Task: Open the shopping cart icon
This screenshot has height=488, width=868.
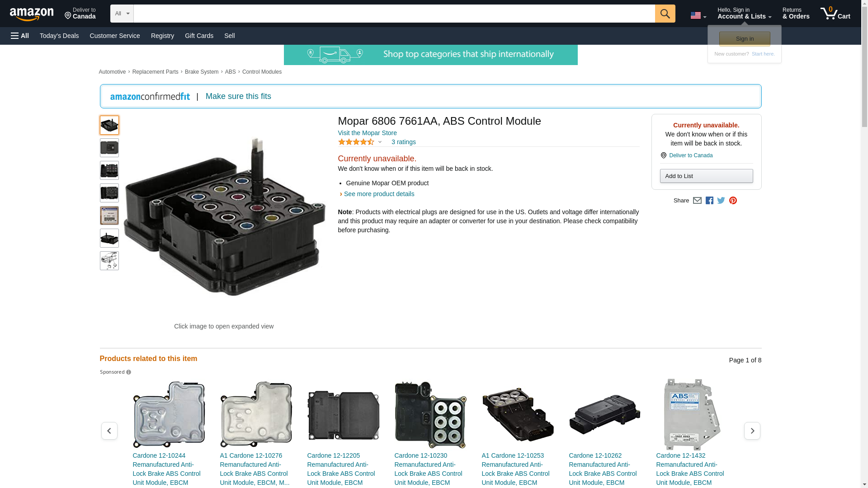Action: pyautogui.click(x=835, y=14)
